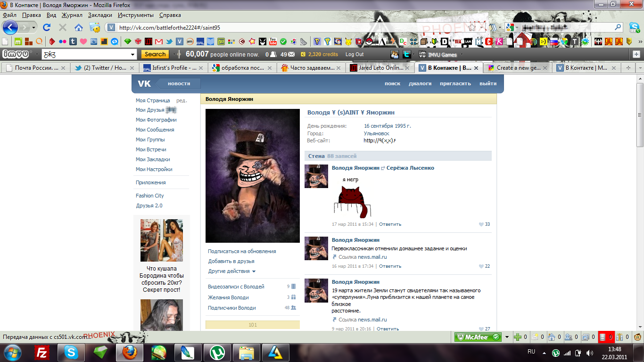
Task: Click the новости button in VK header
Action: (179, 83)
